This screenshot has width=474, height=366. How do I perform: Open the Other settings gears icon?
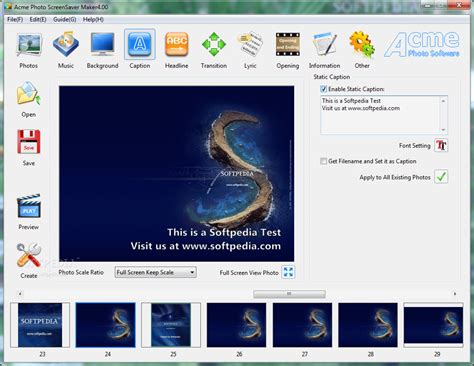(362, 44)
